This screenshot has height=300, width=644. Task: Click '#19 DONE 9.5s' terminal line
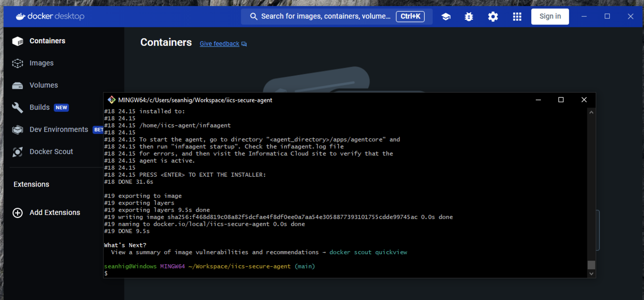[127, 231]
